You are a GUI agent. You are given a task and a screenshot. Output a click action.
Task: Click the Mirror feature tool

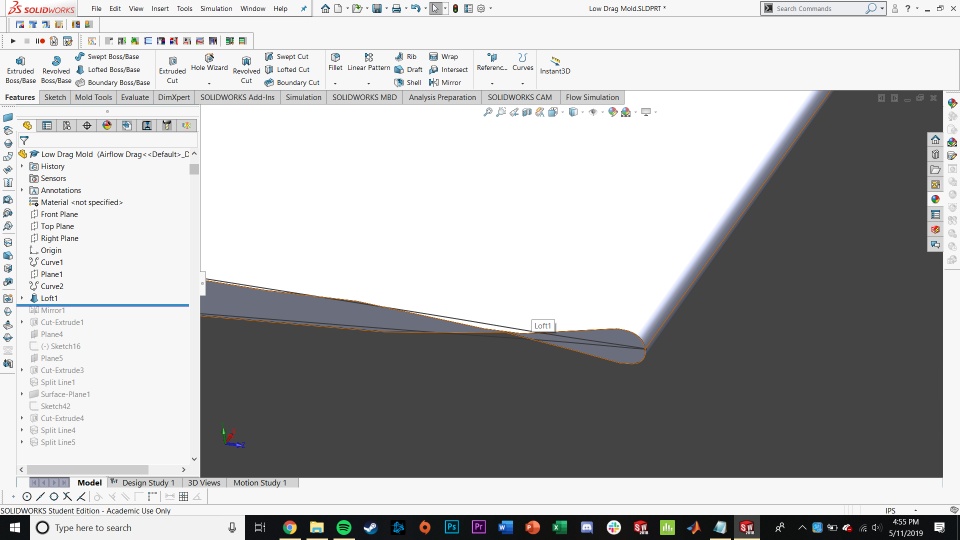coord(445,82)
